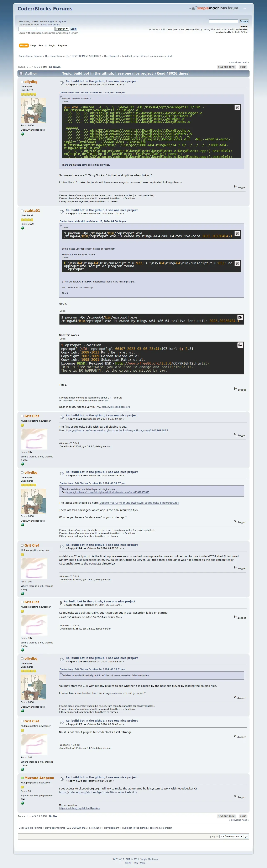Focus the password login field
This screenshot has width=267, height=868.
coord(46,29)
